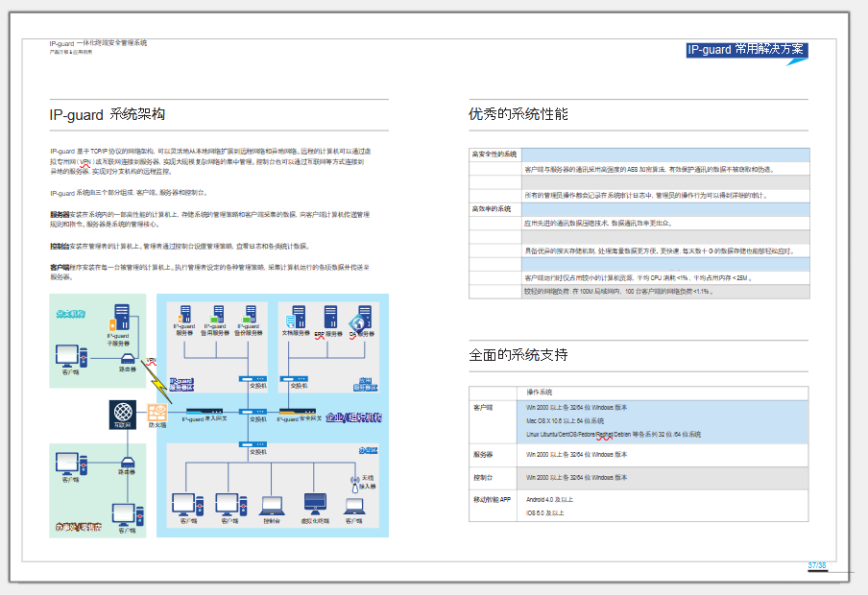Click the Win 2000 line in the 服务器 row
Image resolution: width=868 pixels, height=595 pixels.
[576, 455]
